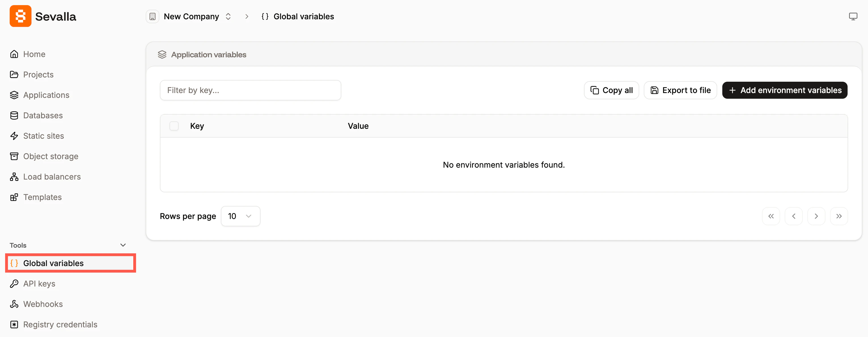This screenshot has height=337, width=868.
Task: Copy all environment variables
Action: click(611, 90)
